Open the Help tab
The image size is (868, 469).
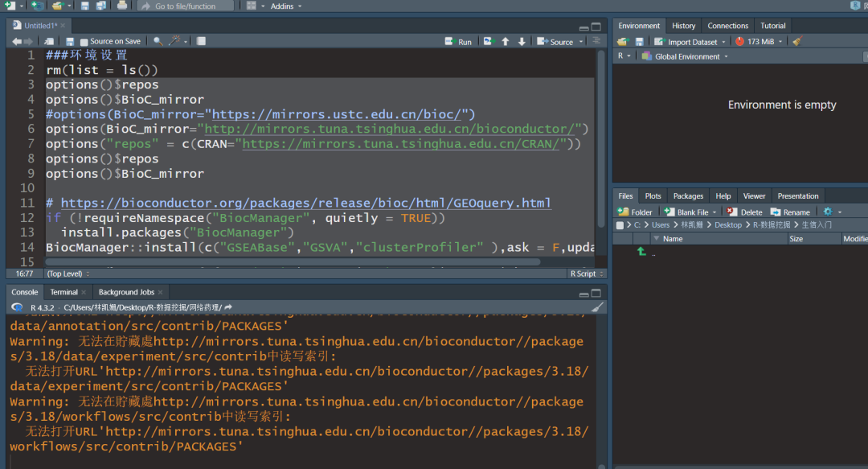click(723, 196)
